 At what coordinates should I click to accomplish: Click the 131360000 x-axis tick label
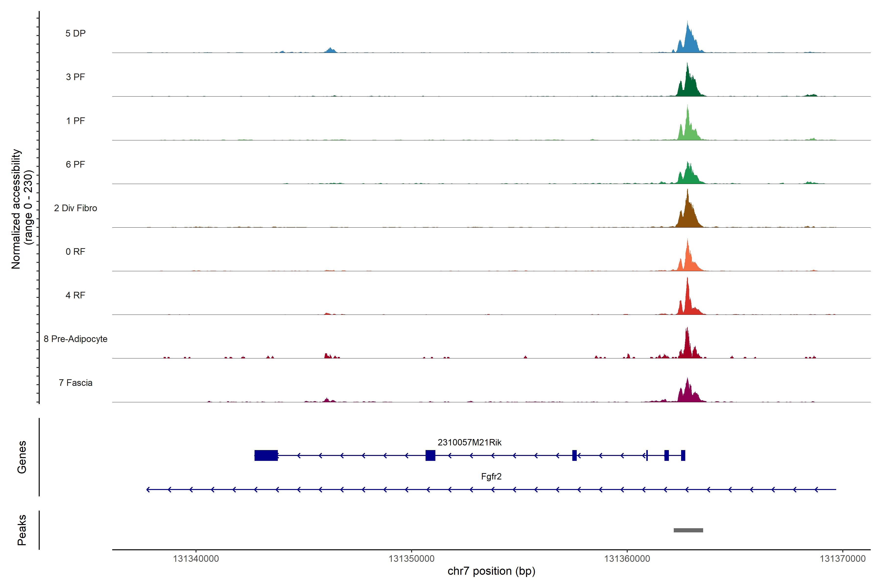pyautogui.click(x=627, y=559)
